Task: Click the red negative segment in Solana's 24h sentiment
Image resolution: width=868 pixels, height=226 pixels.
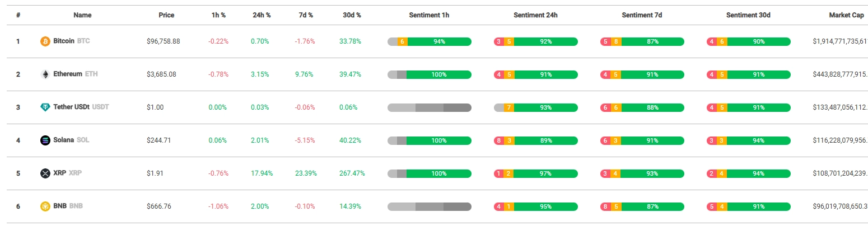Action: (499, 140)
